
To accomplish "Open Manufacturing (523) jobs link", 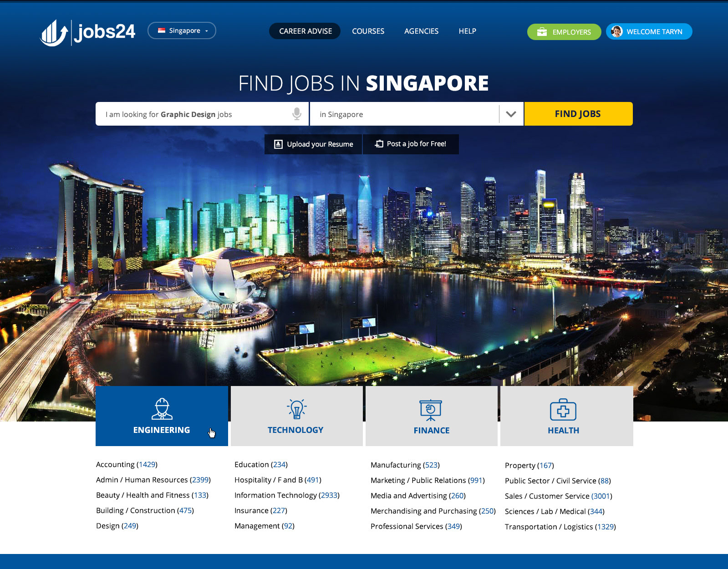I will 405,465.
